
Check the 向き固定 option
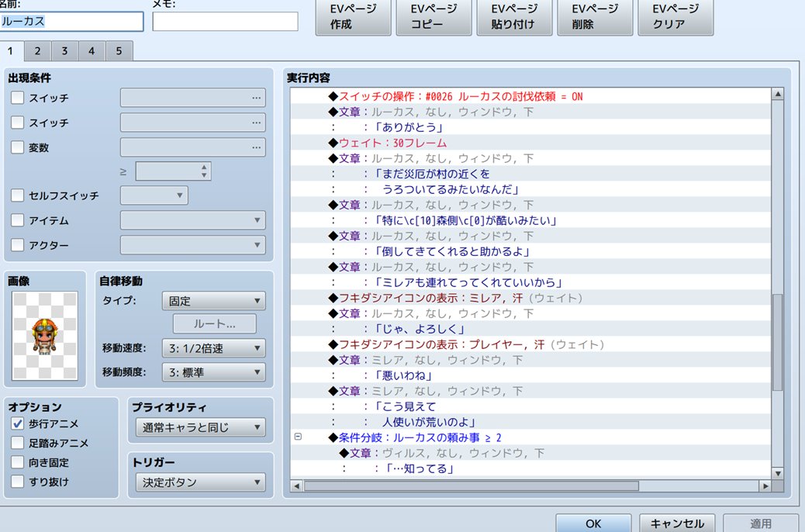pyautogui.click(x=18, y=462)
